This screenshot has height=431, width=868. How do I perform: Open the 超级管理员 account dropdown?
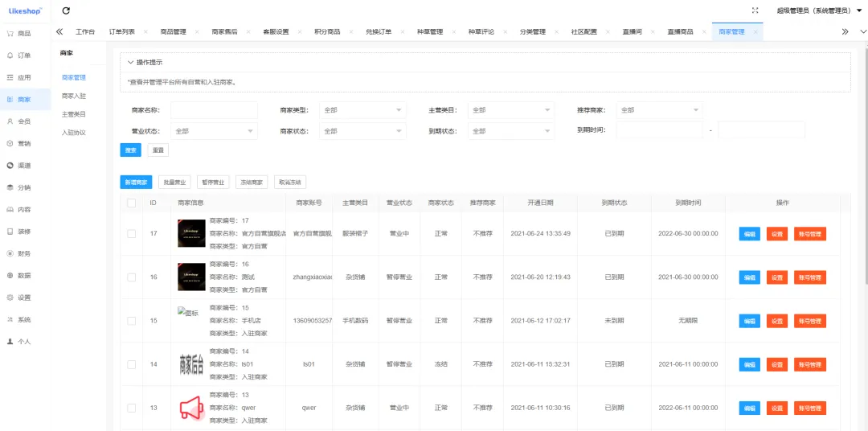tap(820, 10)
